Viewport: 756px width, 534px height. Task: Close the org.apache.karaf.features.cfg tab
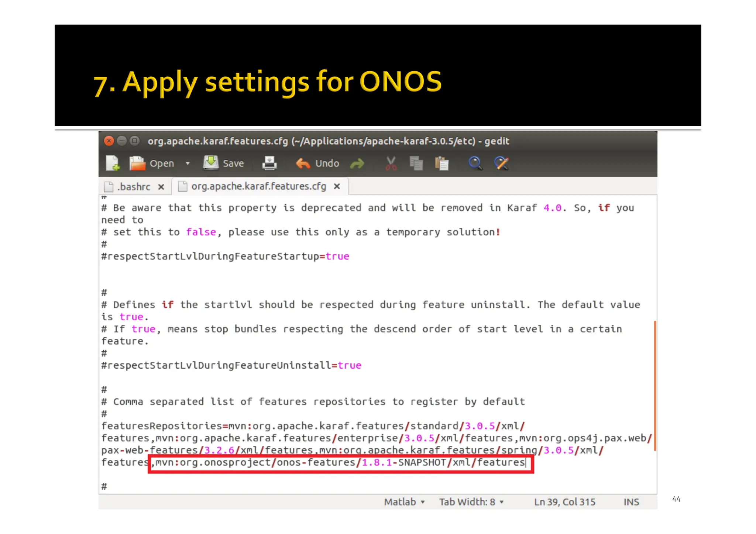pos(337,186)
